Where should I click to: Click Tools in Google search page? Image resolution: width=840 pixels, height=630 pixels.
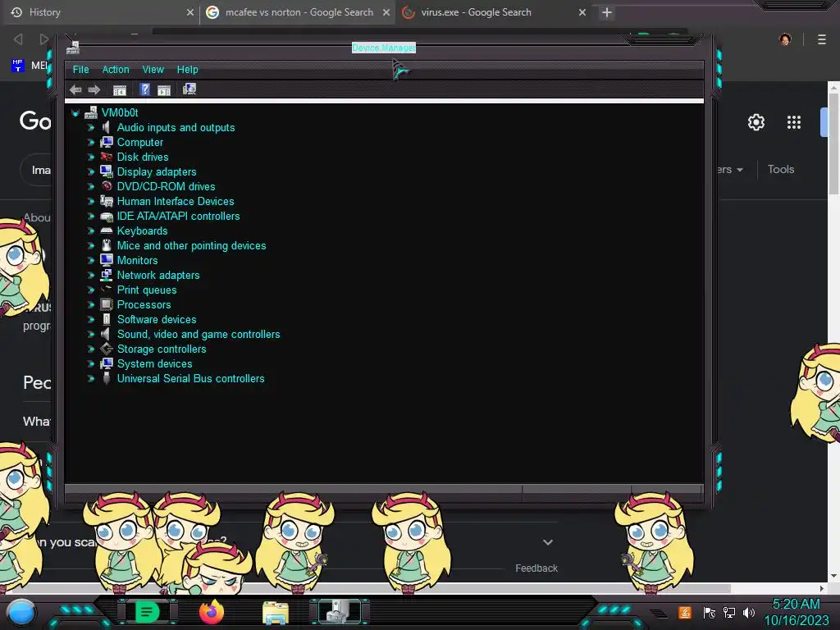click(781, 169)
